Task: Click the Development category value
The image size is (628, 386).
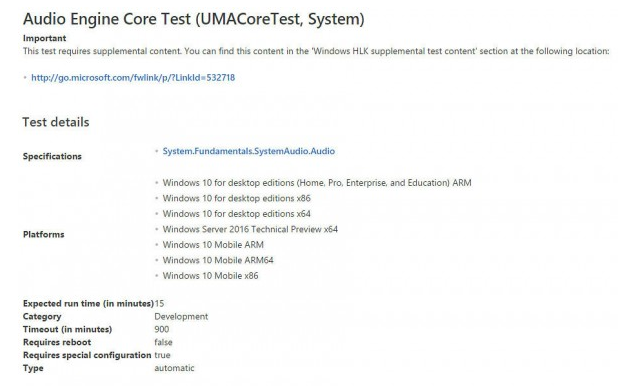Action: tap(181, 317)
